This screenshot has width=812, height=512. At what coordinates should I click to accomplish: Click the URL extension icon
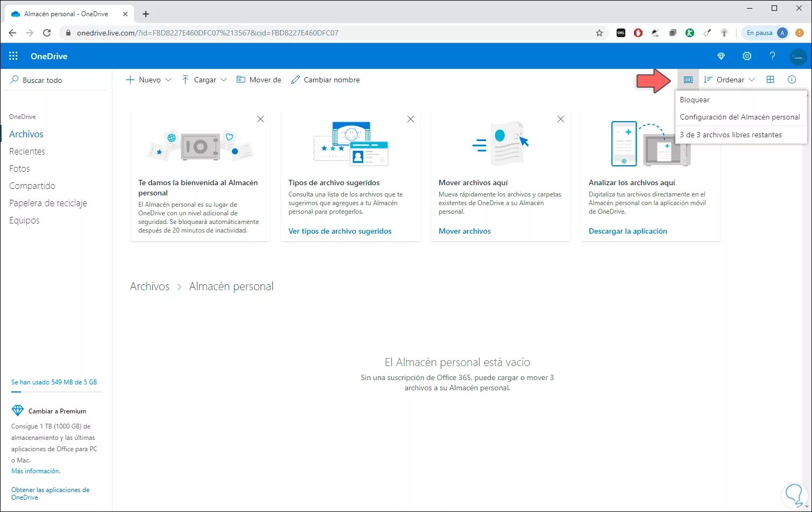click(621, 33)
